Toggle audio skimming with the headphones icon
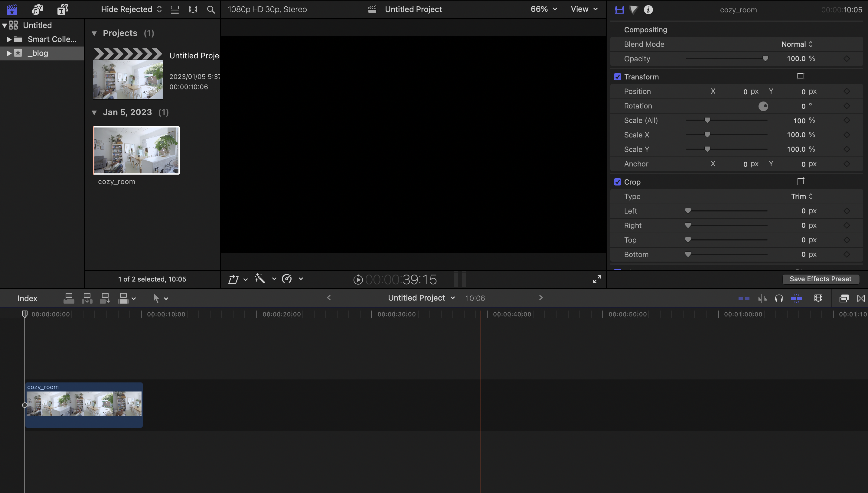868x493 pixels. 779,298
